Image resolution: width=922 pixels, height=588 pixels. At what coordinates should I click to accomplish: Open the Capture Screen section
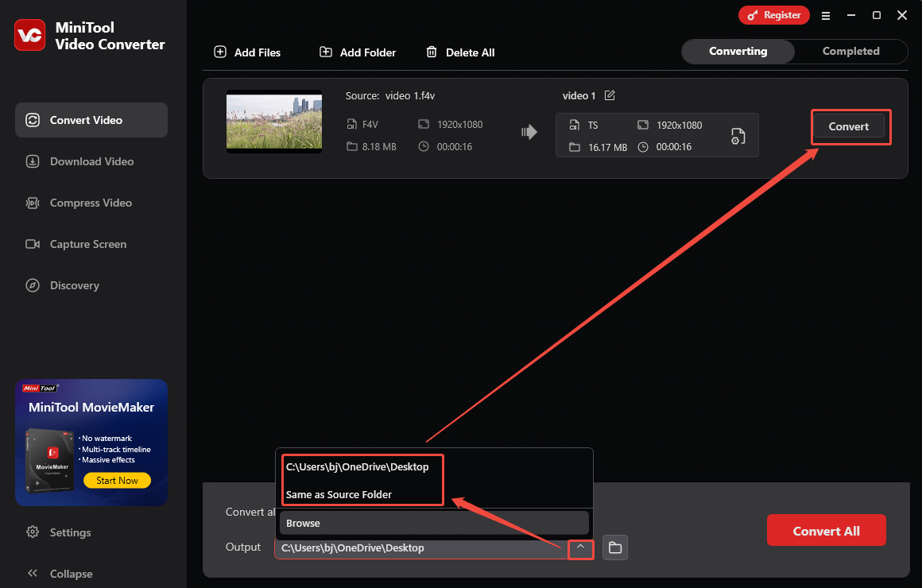pyautogui.click(x=91, y=244)
